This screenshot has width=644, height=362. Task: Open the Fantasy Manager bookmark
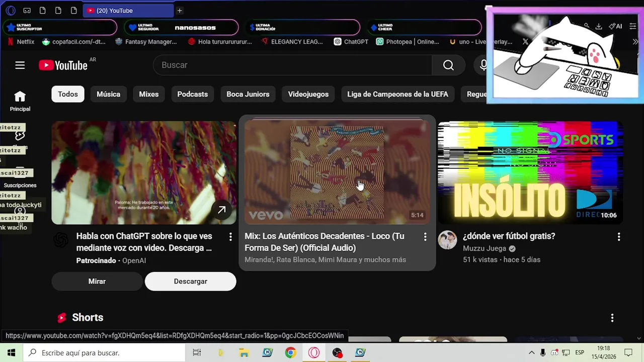tap(146, 42)
